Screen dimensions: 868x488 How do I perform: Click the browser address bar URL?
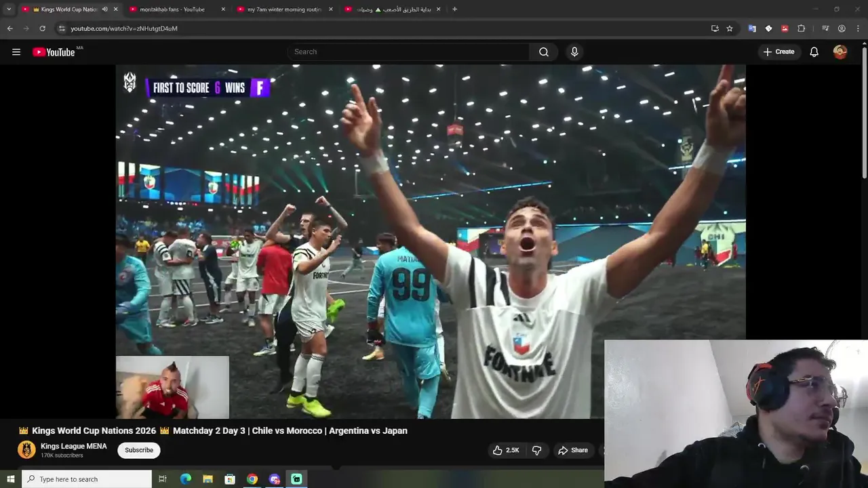124,28
